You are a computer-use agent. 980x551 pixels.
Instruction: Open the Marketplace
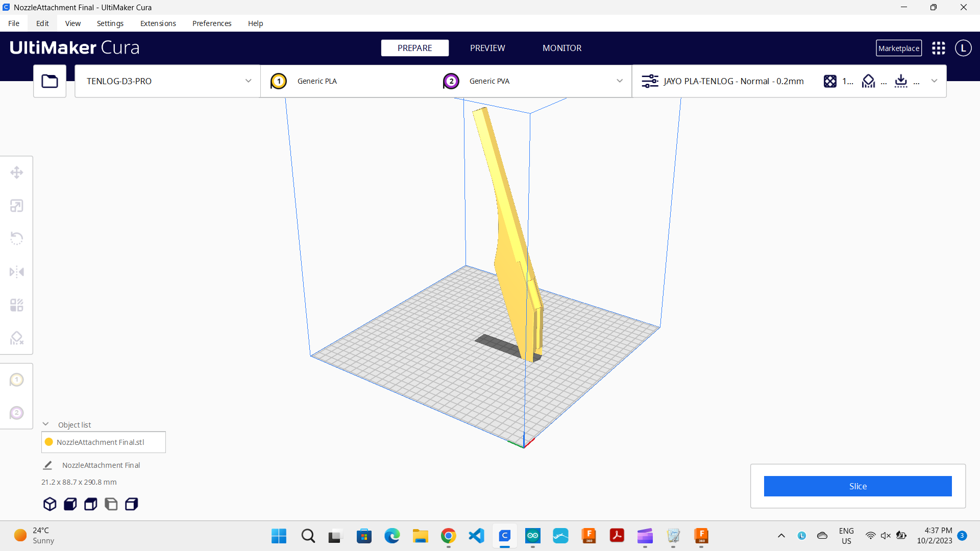898,48
